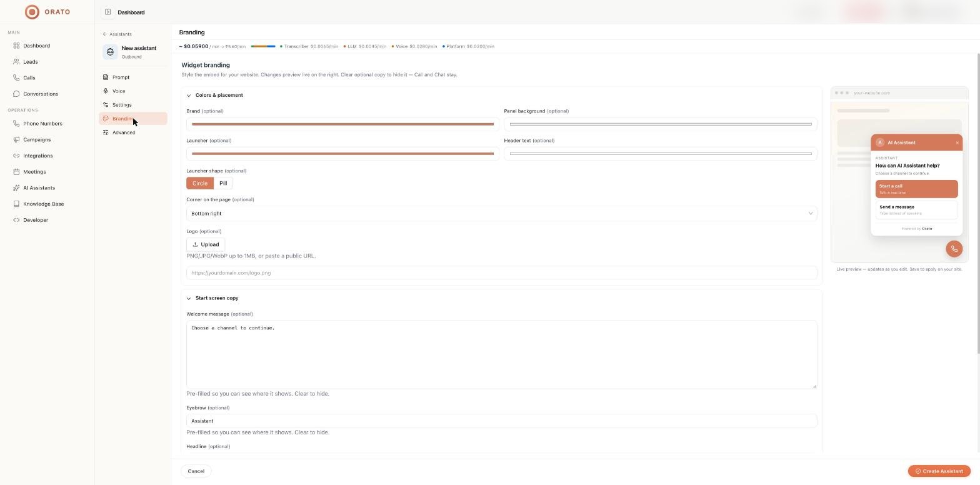
Task: Open the Brand color picker
Action: pos(342,124)
